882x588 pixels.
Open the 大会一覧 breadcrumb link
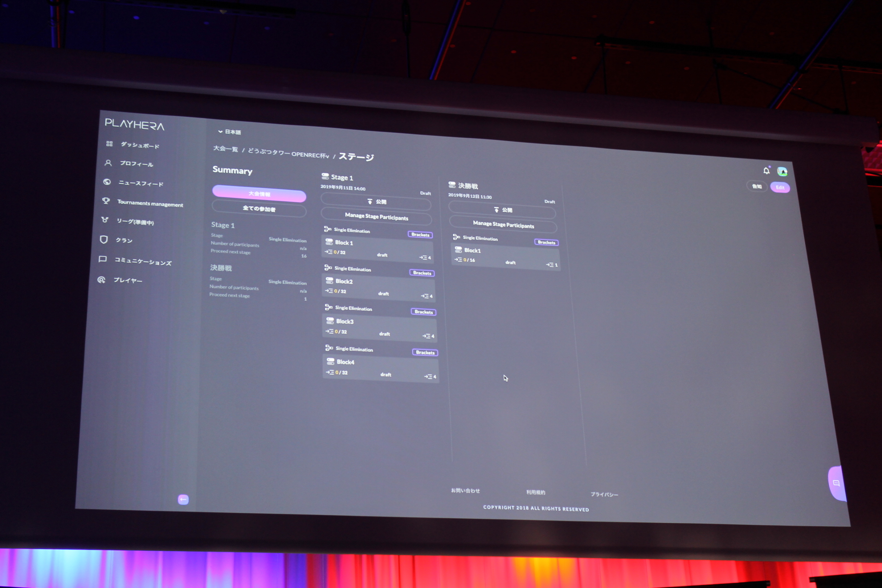pos(225,149)
